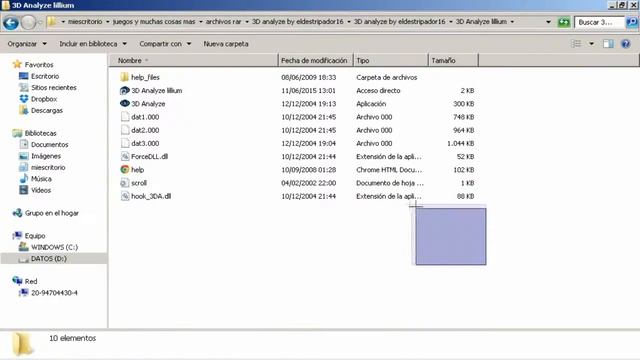This screenshot has width=640, height=360.
Task: Open the Música library
Action: [41, 179]
